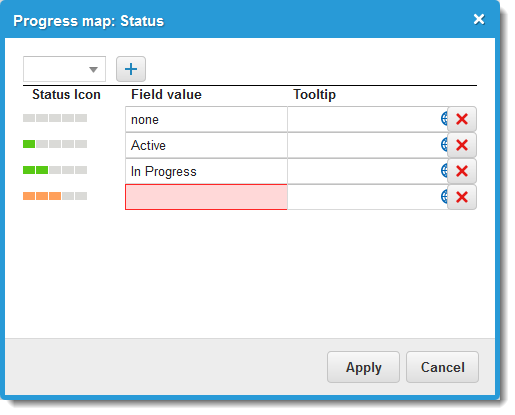Click the Apply button

coord(363,367)
